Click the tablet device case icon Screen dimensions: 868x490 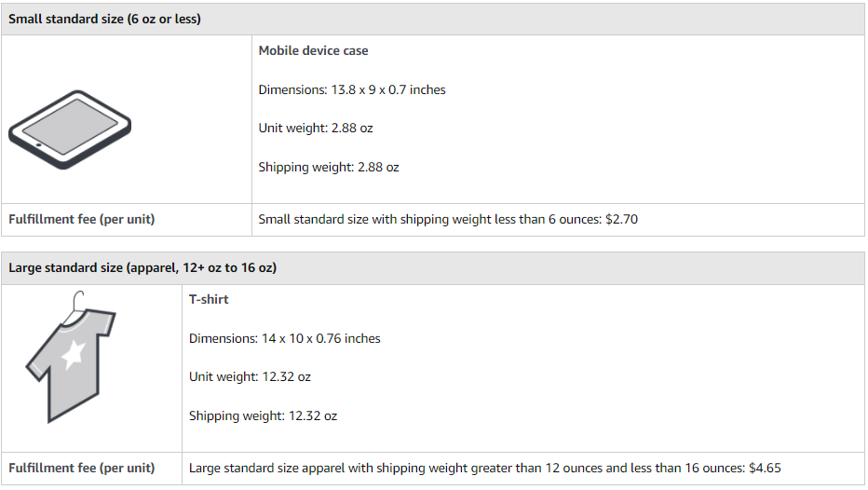point(70,129)
